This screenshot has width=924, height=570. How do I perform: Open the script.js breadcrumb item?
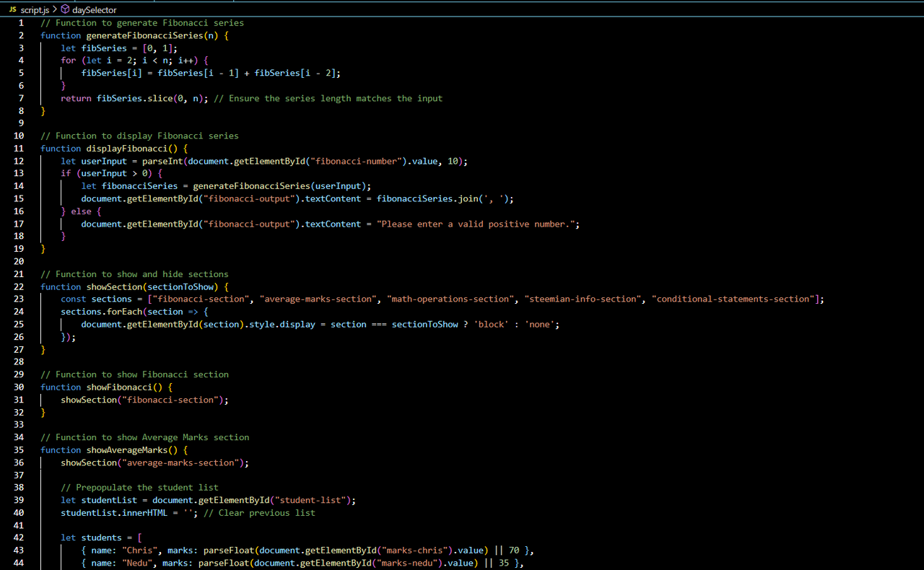tap(35, 9)
